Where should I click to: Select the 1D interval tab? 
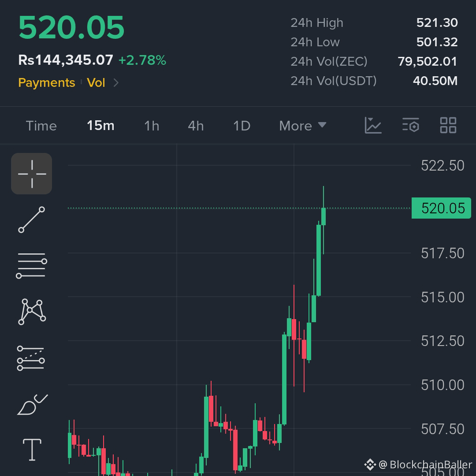(242, 126)
